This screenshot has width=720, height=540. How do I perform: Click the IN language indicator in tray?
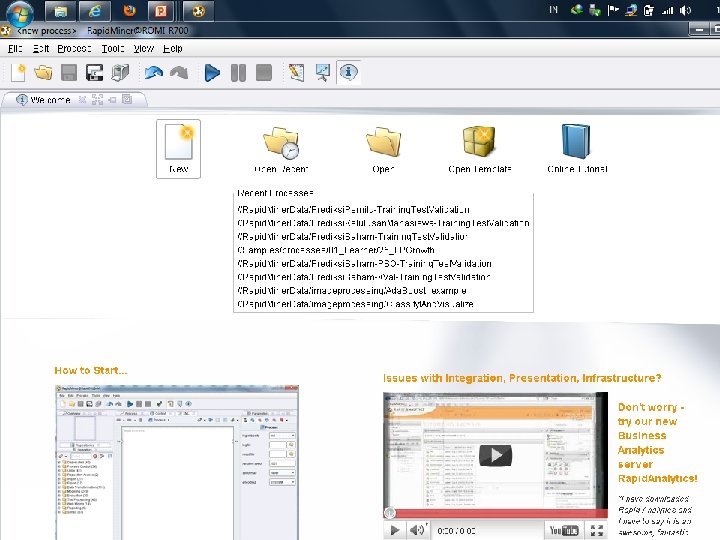coord(553,10)
